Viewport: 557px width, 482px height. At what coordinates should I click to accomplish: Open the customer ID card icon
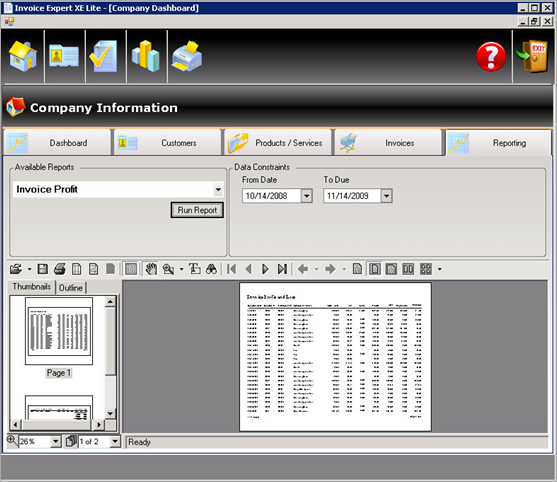coord(64,56)
